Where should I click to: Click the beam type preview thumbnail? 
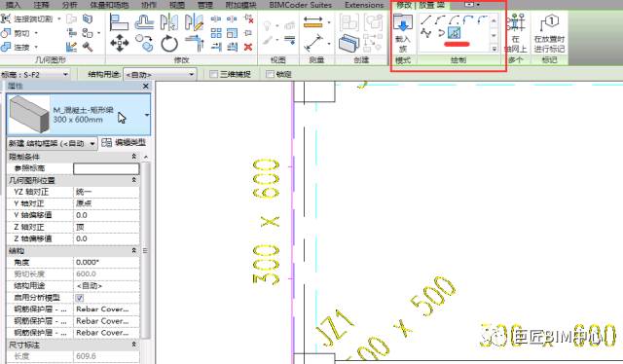pos(29,114)
